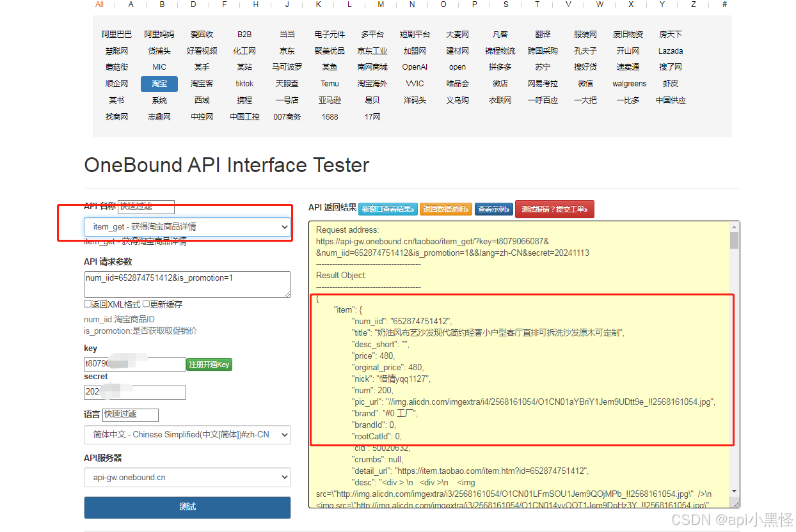The image size is (796, 532).
Task: Open the walgreens platform link
Action: tap(629, 84)
